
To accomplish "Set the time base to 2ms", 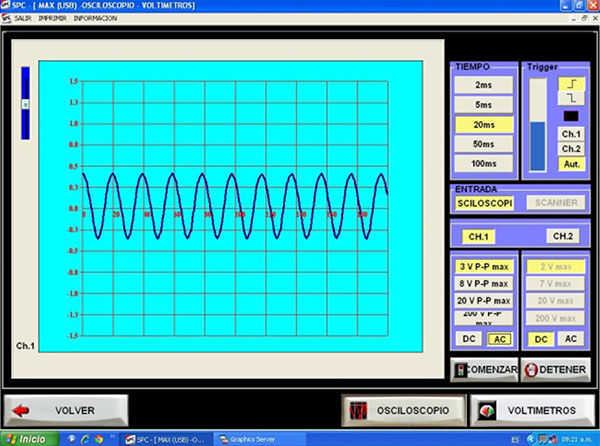I will point(483,86).
